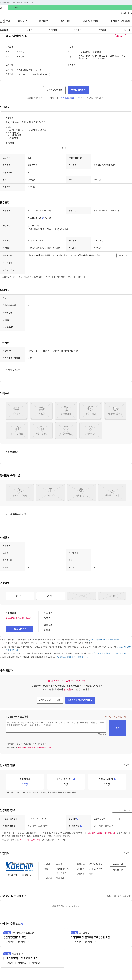This screenshot has height=980, width=132.
Task: Focus the 채용 담당자에게 질문하기 text area
Action: pyautogui.click(x=56, y=726)
